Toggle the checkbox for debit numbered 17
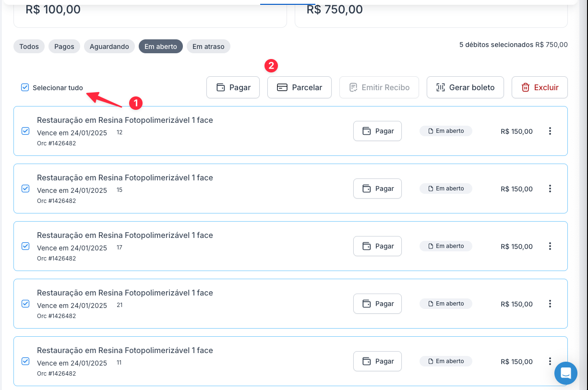Screen dimensions: 588x390 click(x=25, y=246)
